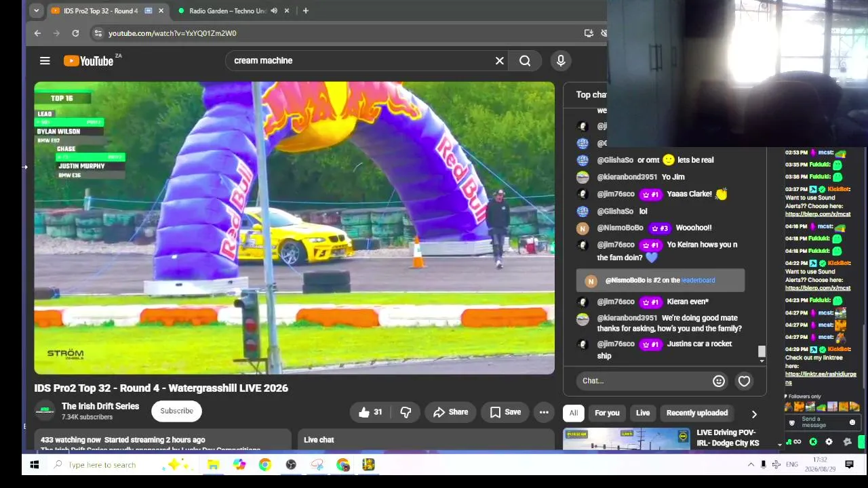868x488 pixels.
Task: Open the install-app icon in the address bar
Action: coord(589,33)
